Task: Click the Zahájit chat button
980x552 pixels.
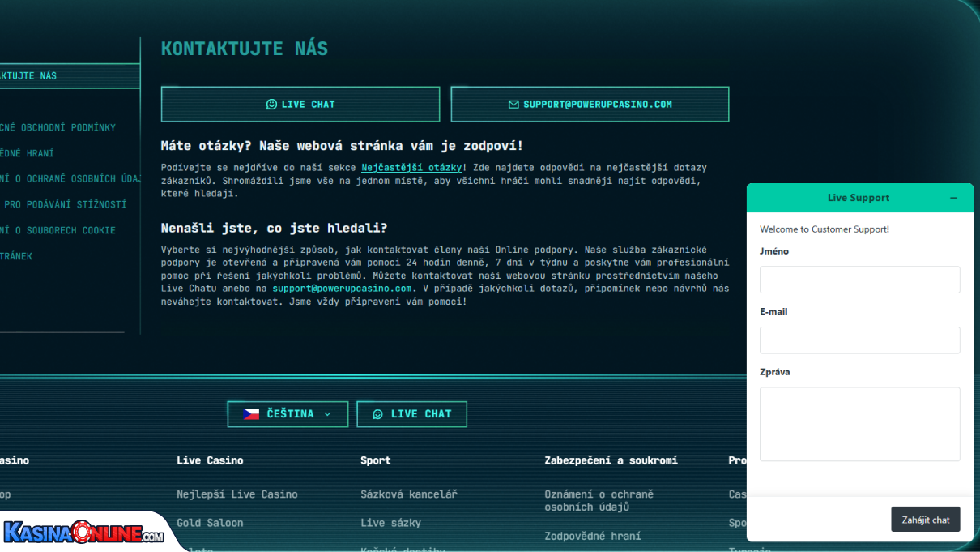Action: tap(926, 520)
